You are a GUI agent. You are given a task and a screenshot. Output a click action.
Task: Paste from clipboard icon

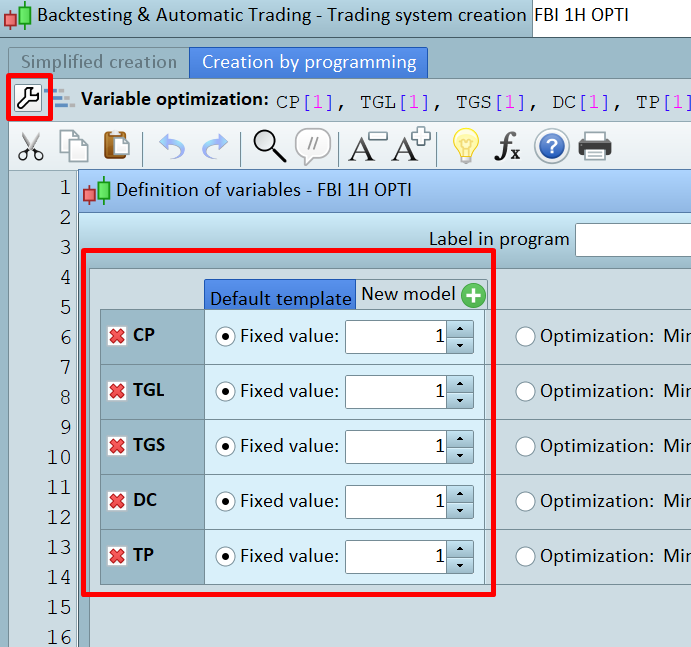click(x=116, y=145)
